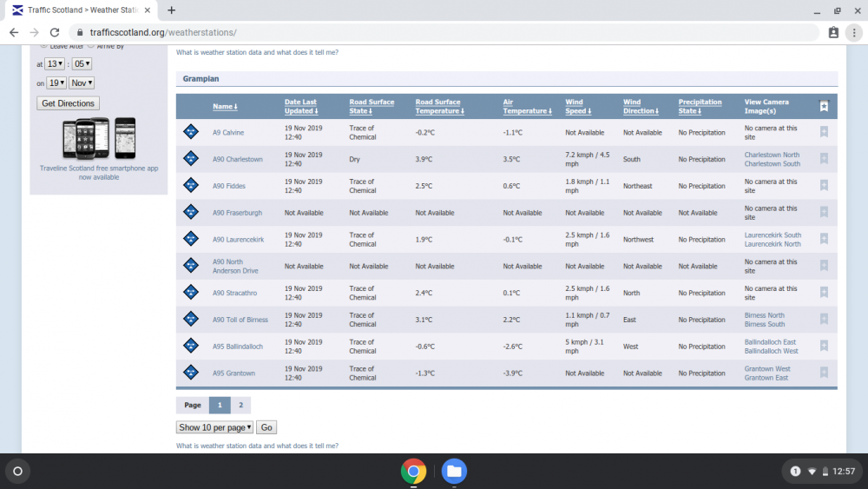Image resolution: width=868 pixels, height=489 pixels.
Task: Open the browser extension icon next to address bar
Action: 833,33
